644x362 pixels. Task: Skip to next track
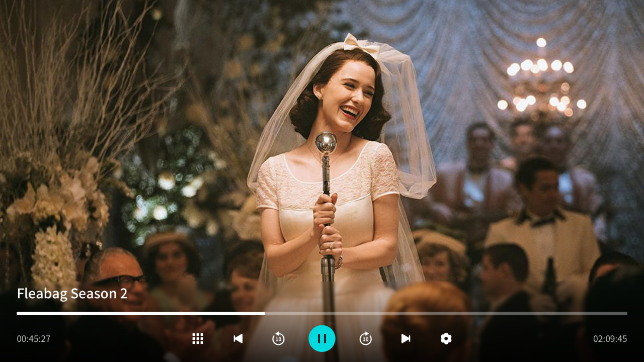point(406,338)
